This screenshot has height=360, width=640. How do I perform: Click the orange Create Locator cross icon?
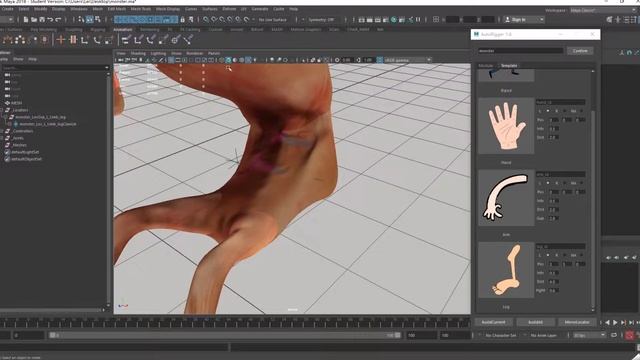point(61,40)
